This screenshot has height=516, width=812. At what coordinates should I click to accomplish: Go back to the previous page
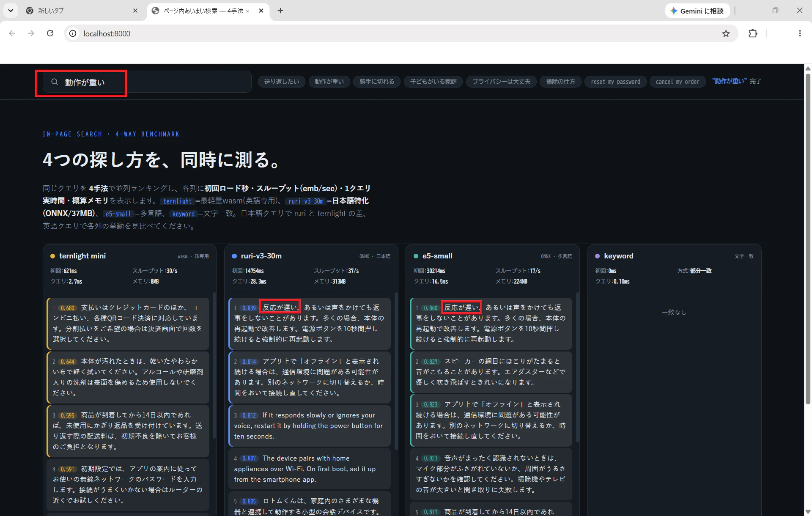click(12, 33)
